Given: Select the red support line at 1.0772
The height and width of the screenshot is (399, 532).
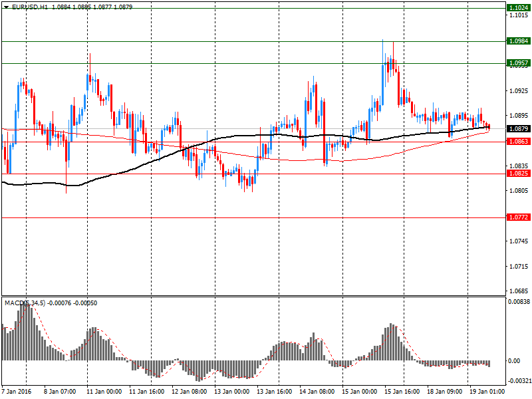Looking at the screenshot, I should 253,218.
